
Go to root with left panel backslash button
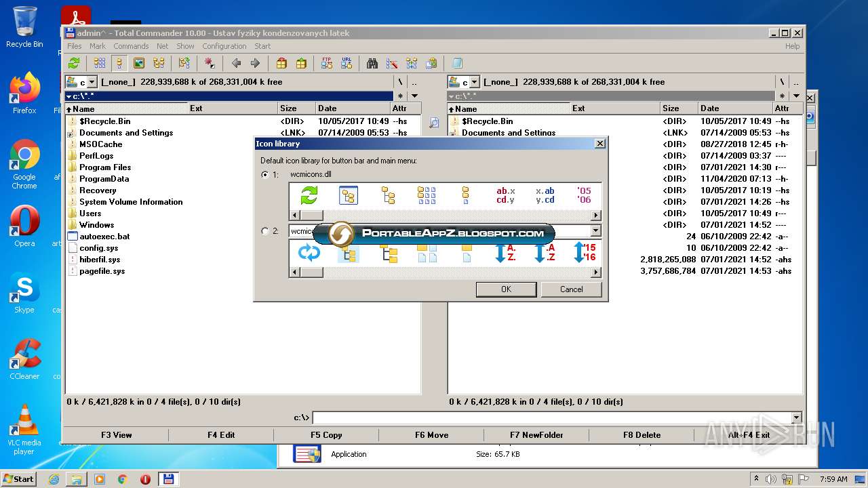coord(400,82)
